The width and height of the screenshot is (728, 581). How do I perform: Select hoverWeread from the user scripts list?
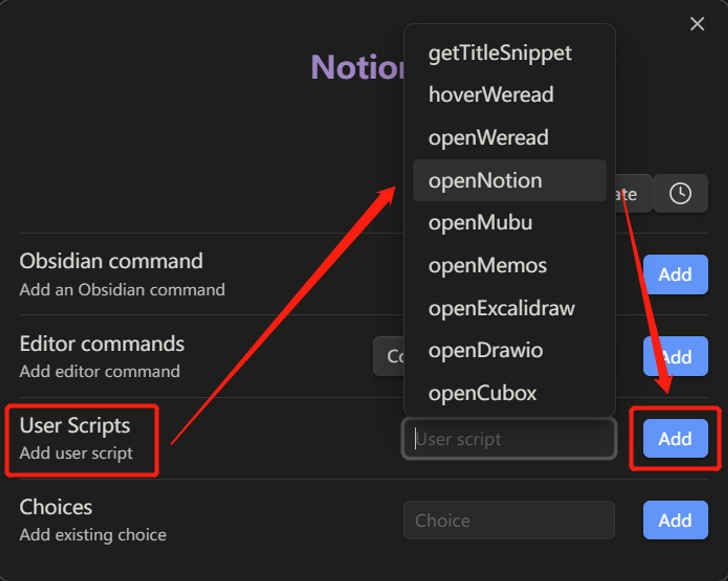point(491,95)
